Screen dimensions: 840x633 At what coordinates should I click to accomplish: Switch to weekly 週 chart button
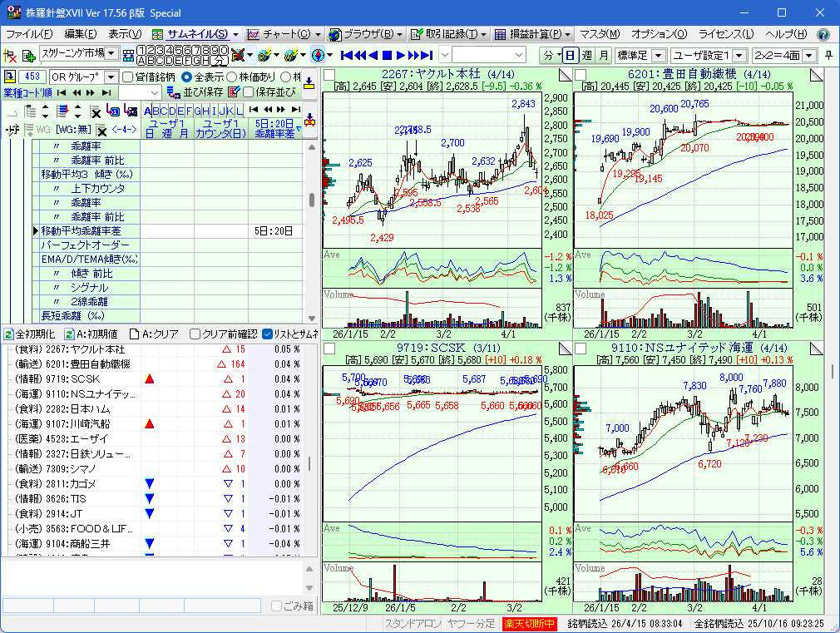click(587, 56)
